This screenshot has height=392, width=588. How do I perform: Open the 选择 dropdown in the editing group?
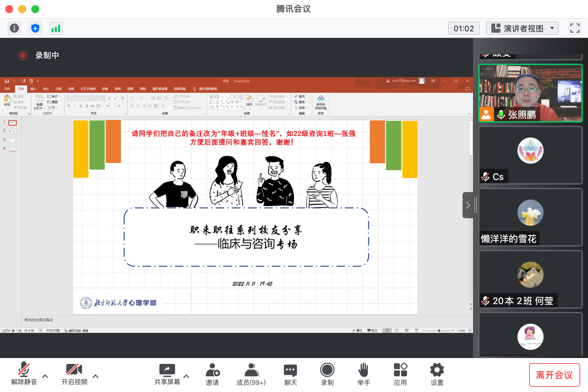point(301,107)
